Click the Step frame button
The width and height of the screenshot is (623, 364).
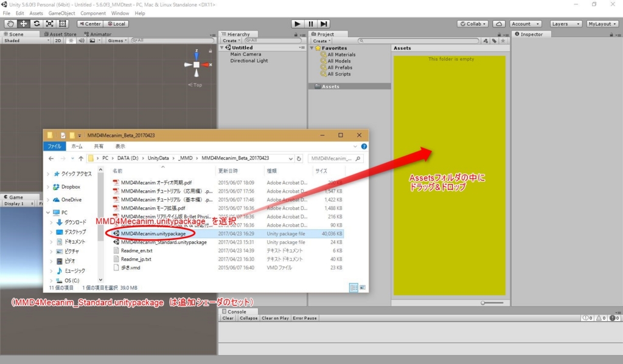click(324, 24)
